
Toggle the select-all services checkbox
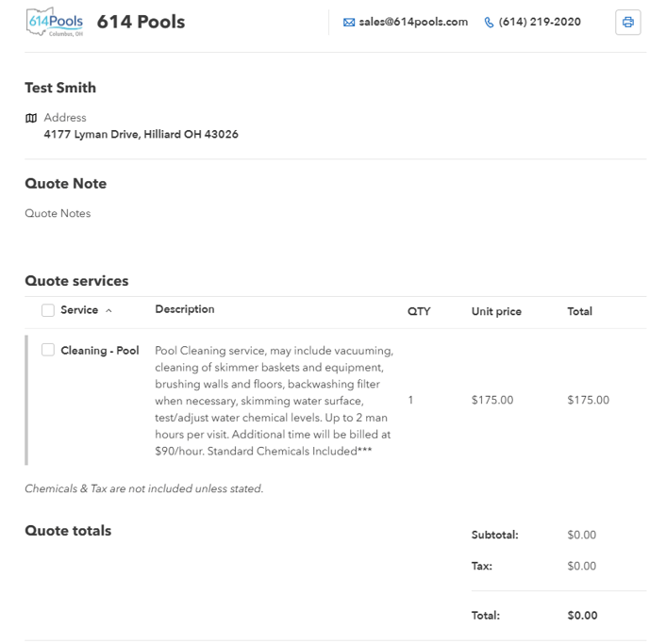coord(48,310)
